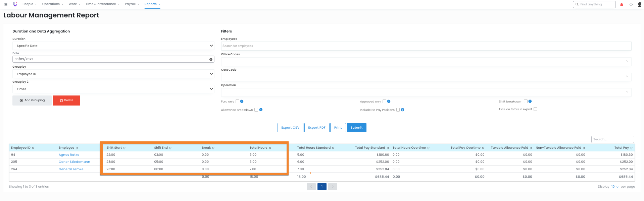Click the Export CSV button
The width and height of the screenshot is (644, 201).
(290, 128)
